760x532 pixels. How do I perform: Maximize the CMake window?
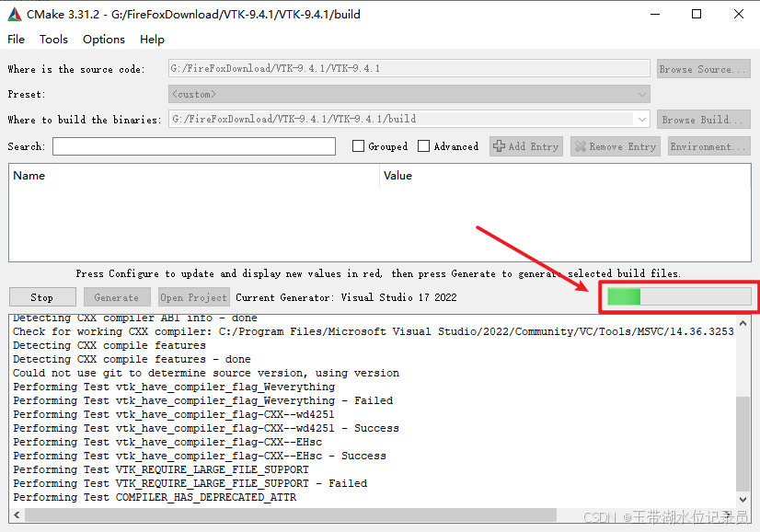click(697, 14)
